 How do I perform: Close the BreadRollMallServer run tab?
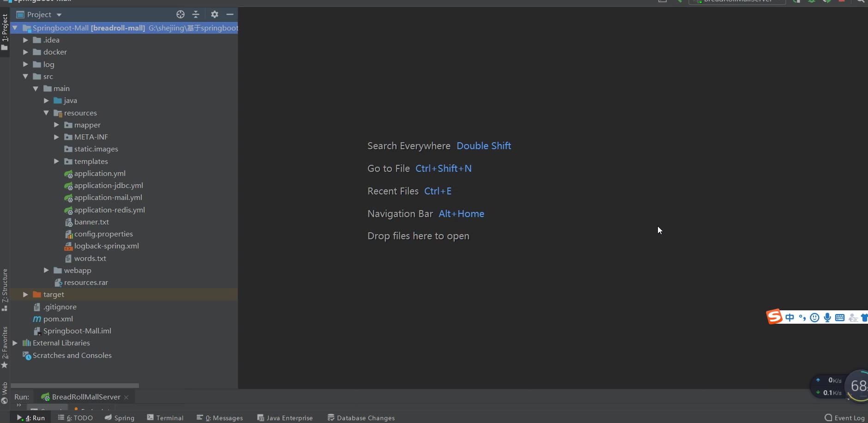pyautogui.click(x=126, y=397)
